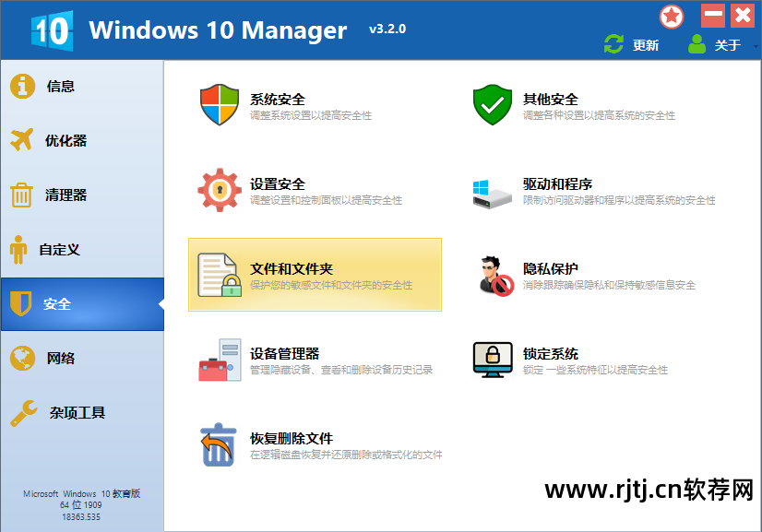762x532 pixels.
Task: Open 文件和文件夹 locked document icon
Action: pyautogui.click(x=220, y=275)
